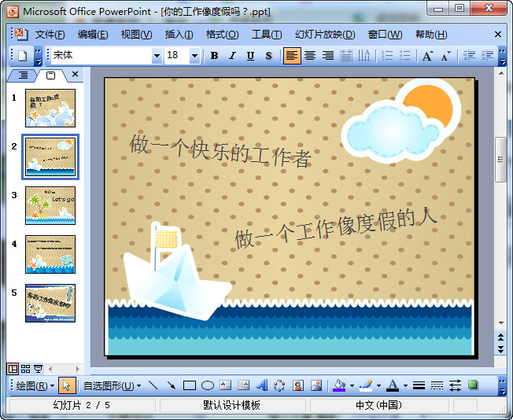Select the Line drawing tool

click(x=153, y=385)
